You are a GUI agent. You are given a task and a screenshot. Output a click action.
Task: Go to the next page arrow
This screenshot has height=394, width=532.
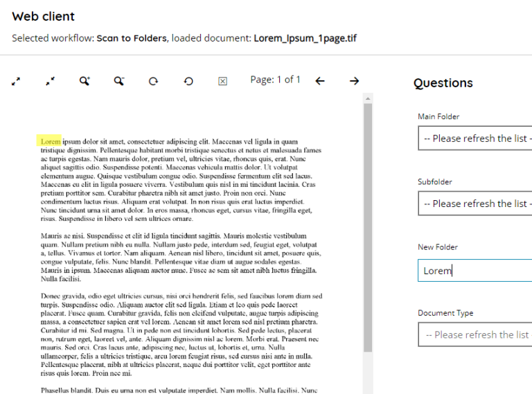click(x=354, y=81)
